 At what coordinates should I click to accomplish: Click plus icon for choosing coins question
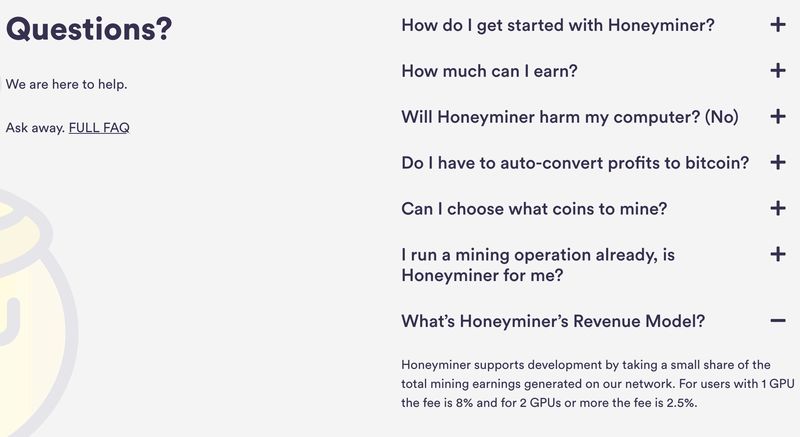[778, 209]
